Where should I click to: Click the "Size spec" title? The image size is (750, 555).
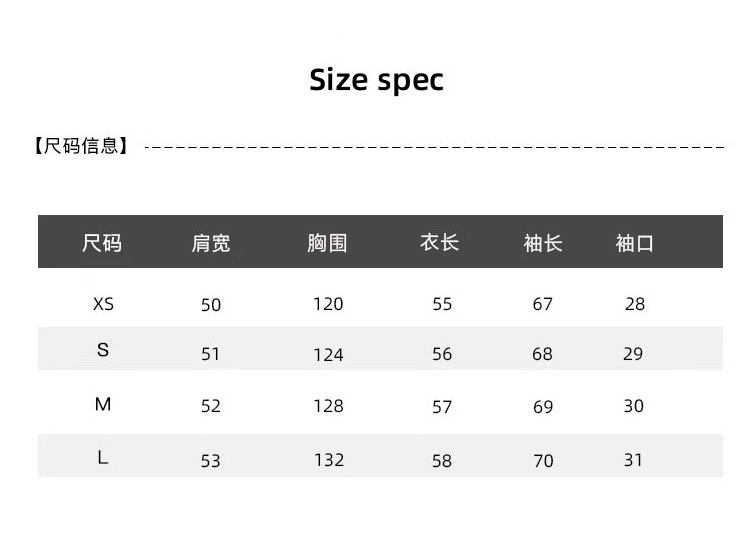click(376, 80)
